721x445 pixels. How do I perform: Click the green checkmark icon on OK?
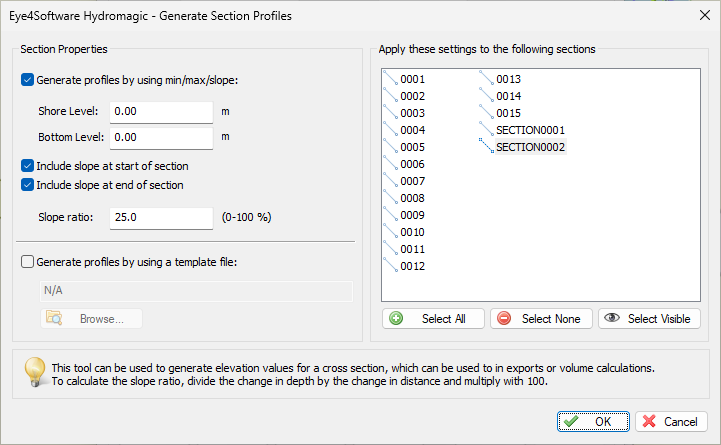571,422
